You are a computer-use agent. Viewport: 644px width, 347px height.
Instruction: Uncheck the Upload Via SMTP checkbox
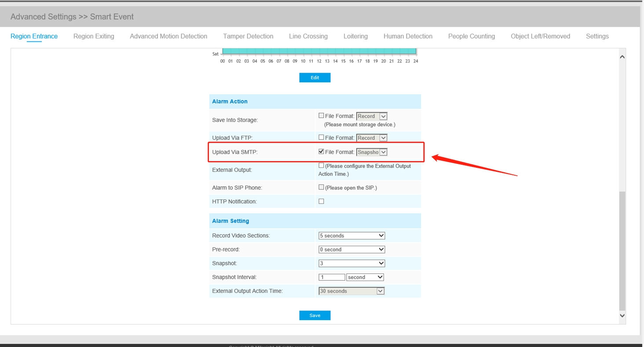tap(321, 151)
